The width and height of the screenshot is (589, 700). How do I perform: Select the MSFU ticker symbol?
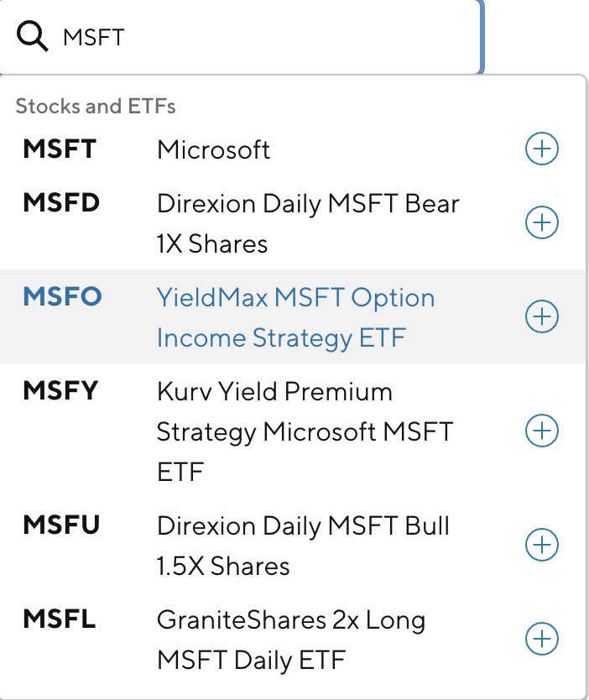point(62,525)
